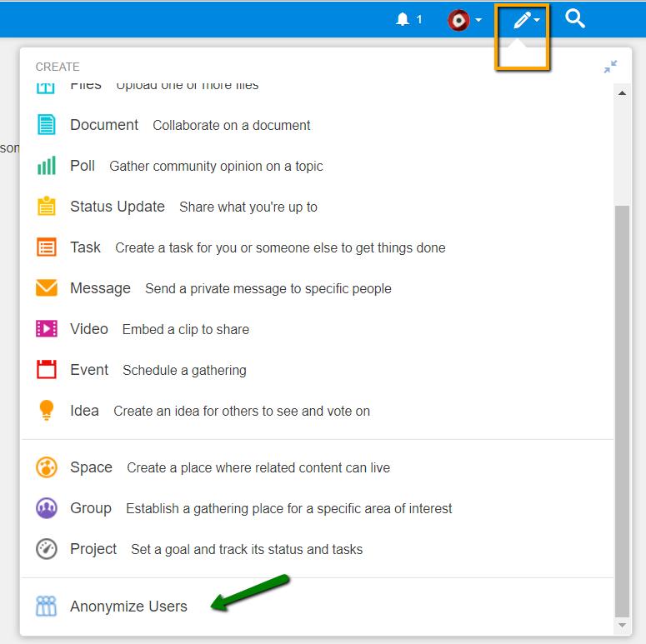Image resolution: width=646 pixels, height=644 pixels.
Task: Create a new Space
Action: point(91,467)
